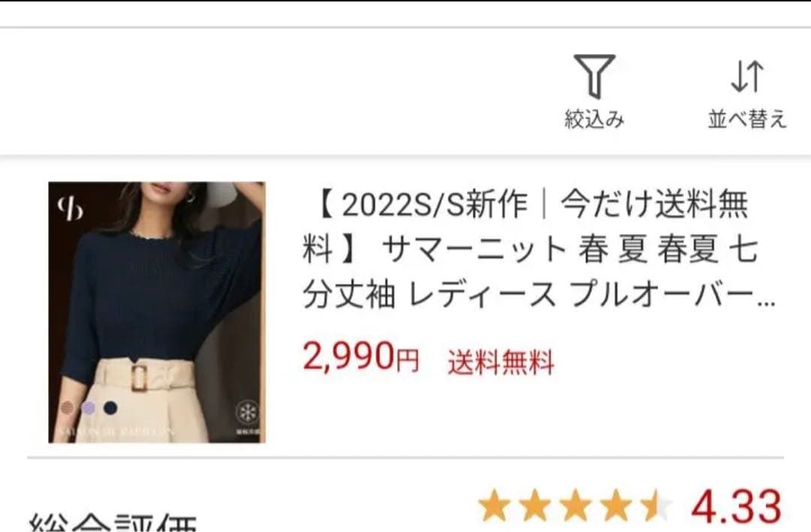Tap the 並べ替え text label

(x=747, y=119)
